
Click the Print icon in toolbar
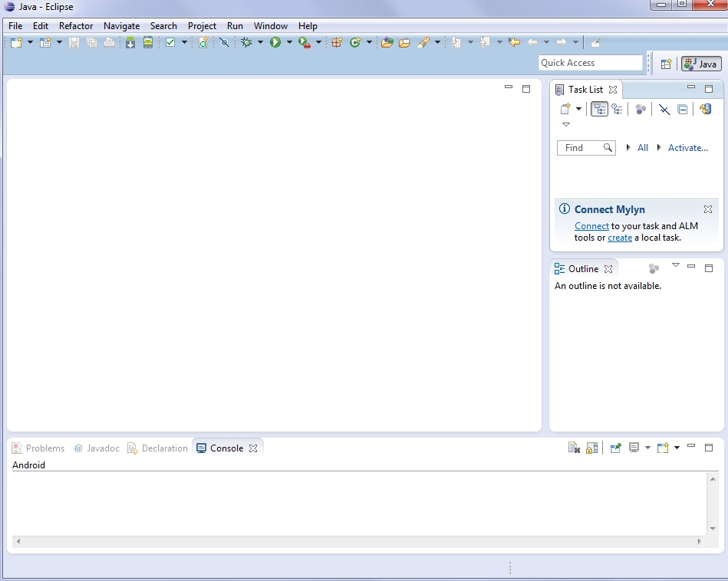click(x=109, y=43)
